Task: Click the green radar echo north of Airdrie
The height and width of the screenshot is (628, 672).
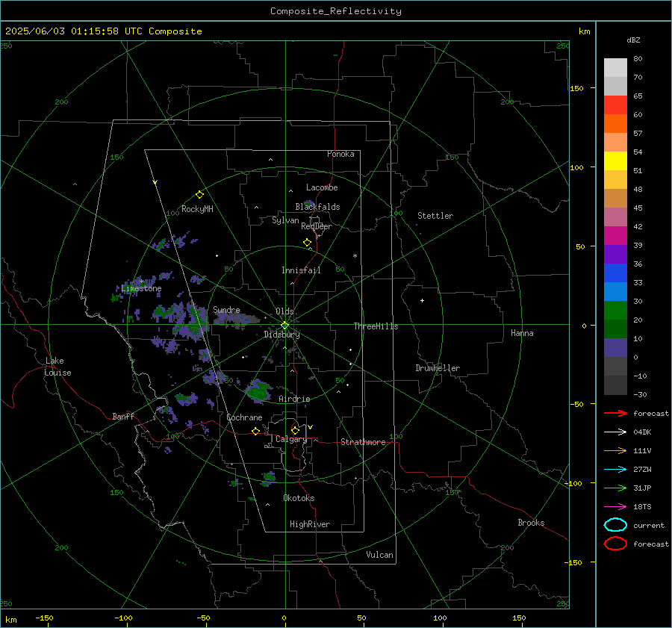Action: coord(258,391)
